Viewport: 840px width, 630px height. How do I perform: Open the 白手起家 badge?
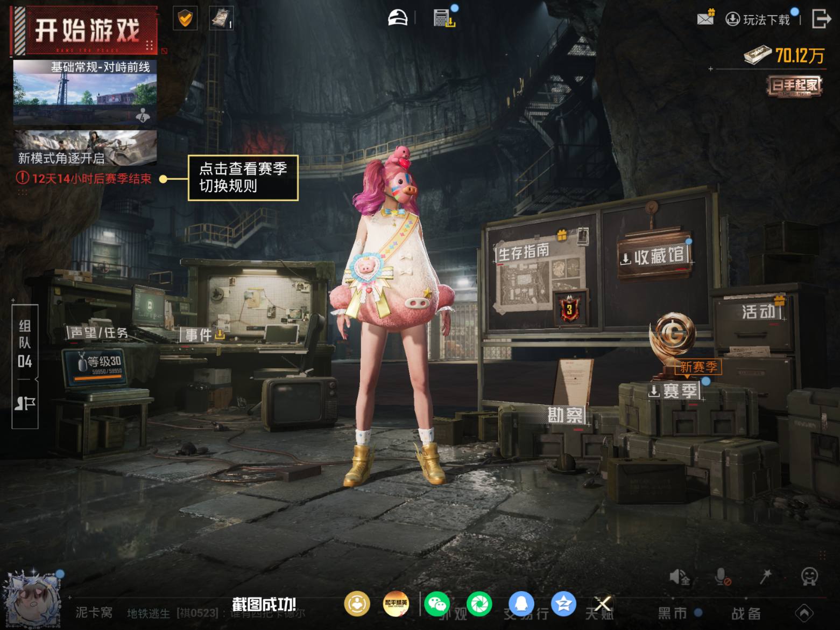tap(795, 86)
